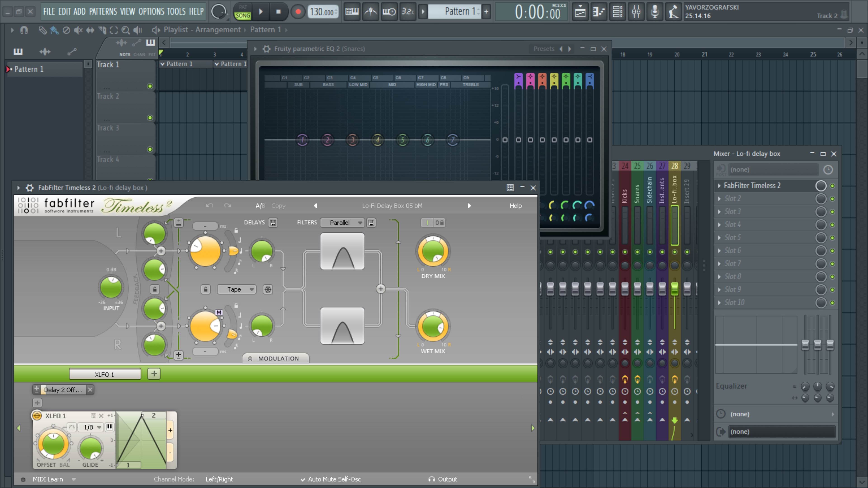Expand Slot 2 arrow in mixer panel
The image size is (868, 488).
click(x=719, y=199)
